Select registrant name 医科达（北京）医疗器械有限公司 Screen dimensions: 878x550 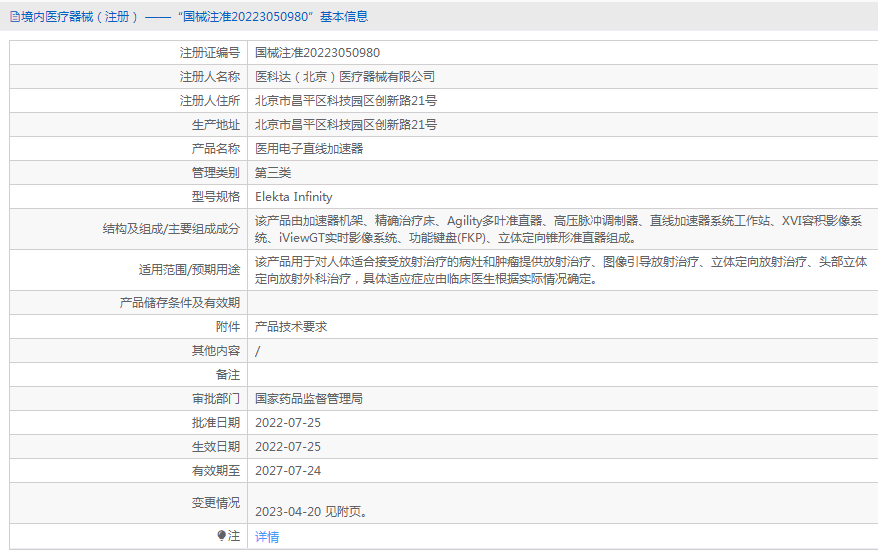click(345, 77)
